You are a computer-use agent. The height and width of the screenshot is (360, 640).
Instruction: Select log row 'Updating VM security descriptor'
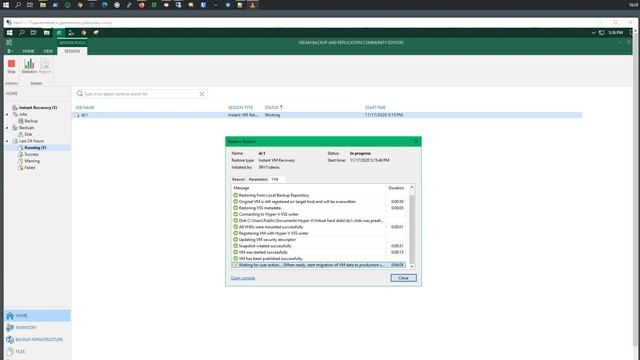tap(319, 240)
